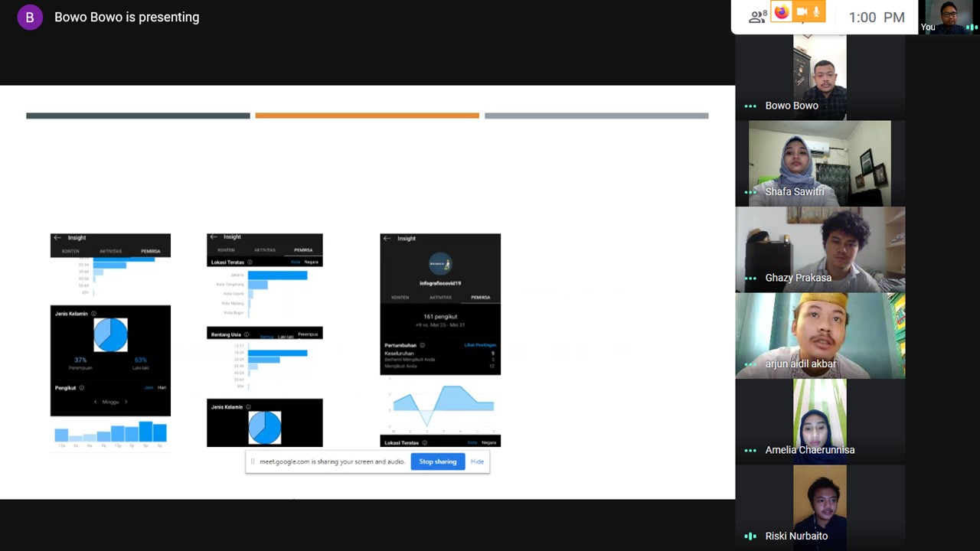Select your own video thumbnail labeled You
Image resolution: width=980 pixels, height=551 pixels.
tap(949, 17)
